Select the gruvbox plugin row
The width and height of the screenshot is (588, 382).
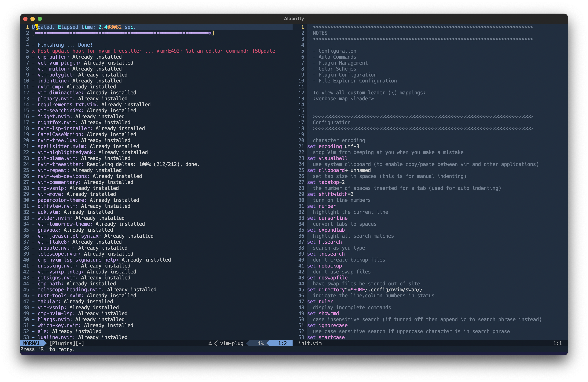pyautogui.click(x=72, y=230)
